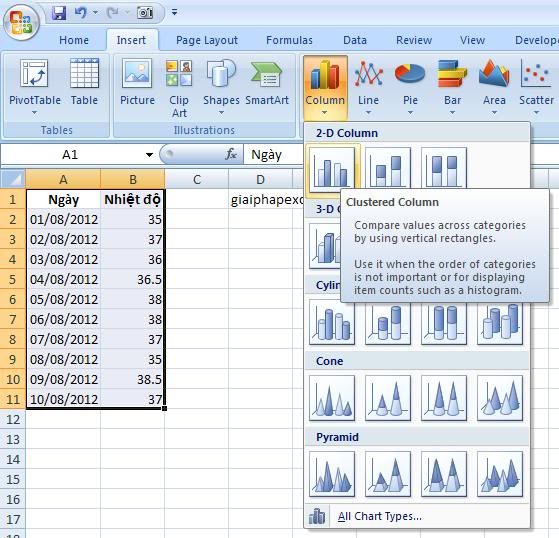Select the clustered Cone chart type
Screen dimensions: 559x538
click(x=332, y=398)
